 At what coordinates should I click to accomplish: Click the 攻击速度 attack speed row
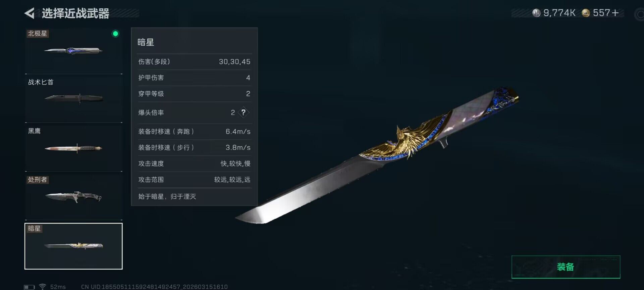click(x=194, y=163)
